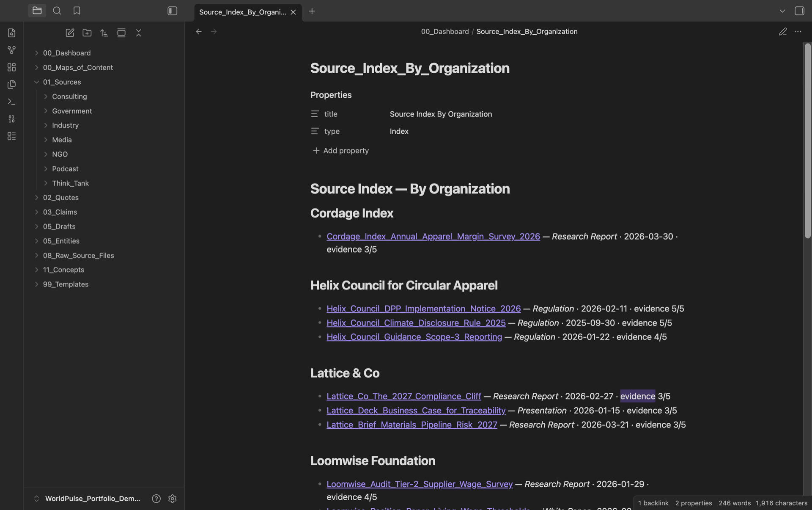Create a new folder icon

[87, 33]
